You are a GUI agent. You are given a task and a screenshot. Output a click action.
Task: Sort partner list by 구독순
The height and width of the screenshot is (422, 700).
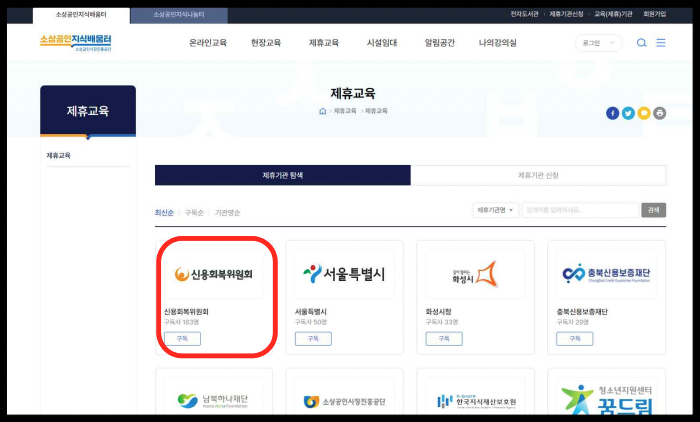pyautogui.click(x=194, y=213)
